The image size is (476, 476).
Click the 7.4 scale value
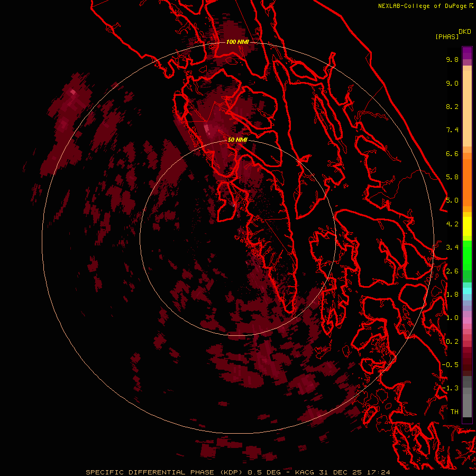452,130
